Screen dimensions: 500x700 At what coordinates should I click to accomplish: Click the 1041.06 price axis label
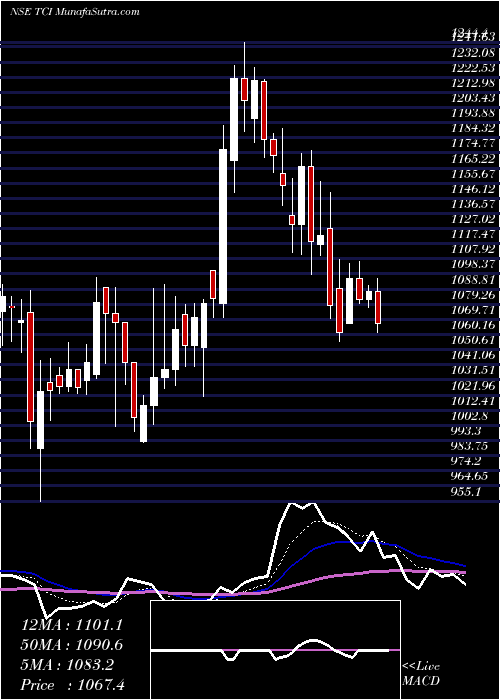tap(473, 356)
